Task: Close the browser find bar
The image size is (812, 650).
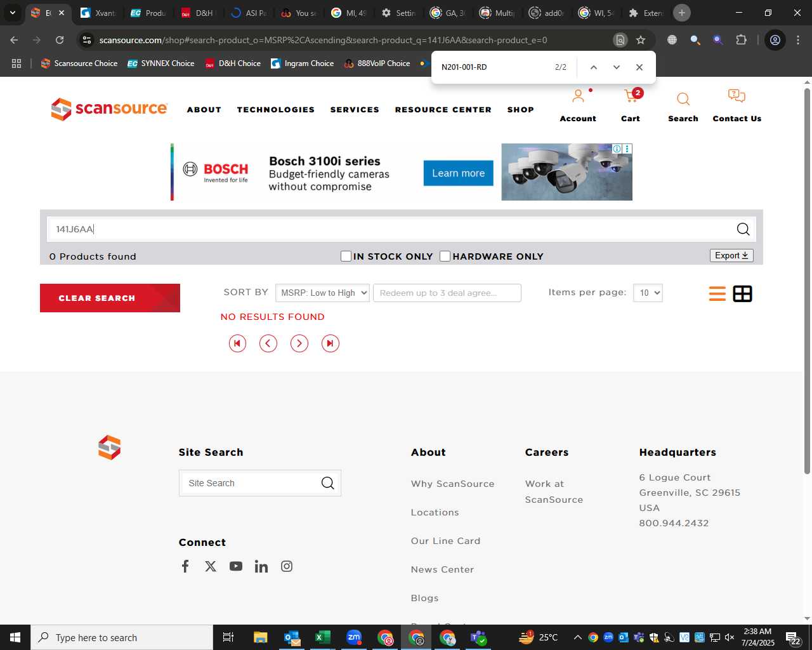Action: click(x=639, y=67)
